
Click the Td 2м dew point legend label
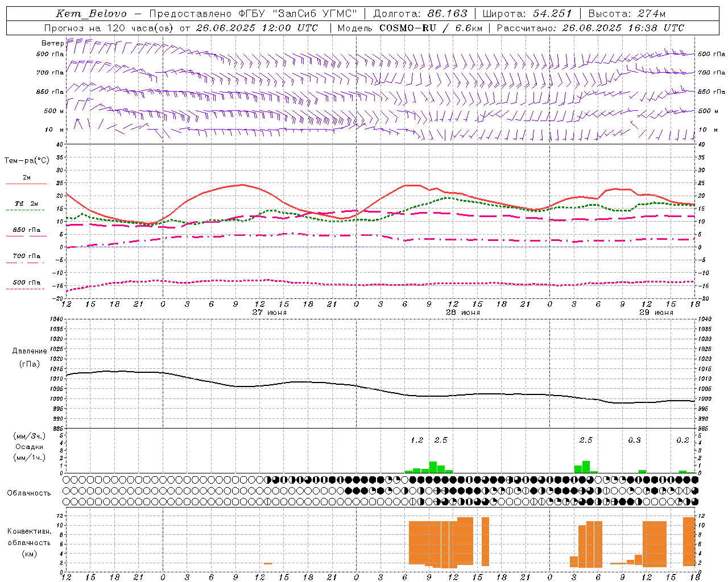pos(27,203)
